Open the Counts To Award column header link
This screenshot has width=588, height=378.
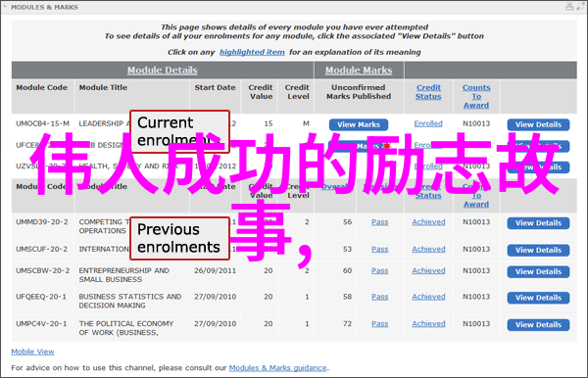coord(476,96)
